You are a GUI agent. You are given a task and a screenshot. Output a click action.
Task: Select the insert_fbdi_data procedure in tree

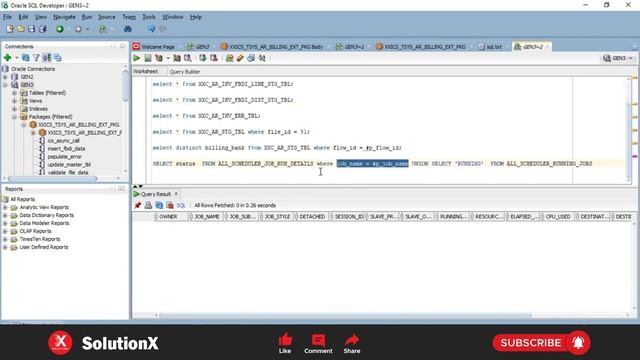pyautogui.click(x=66, y=149)
